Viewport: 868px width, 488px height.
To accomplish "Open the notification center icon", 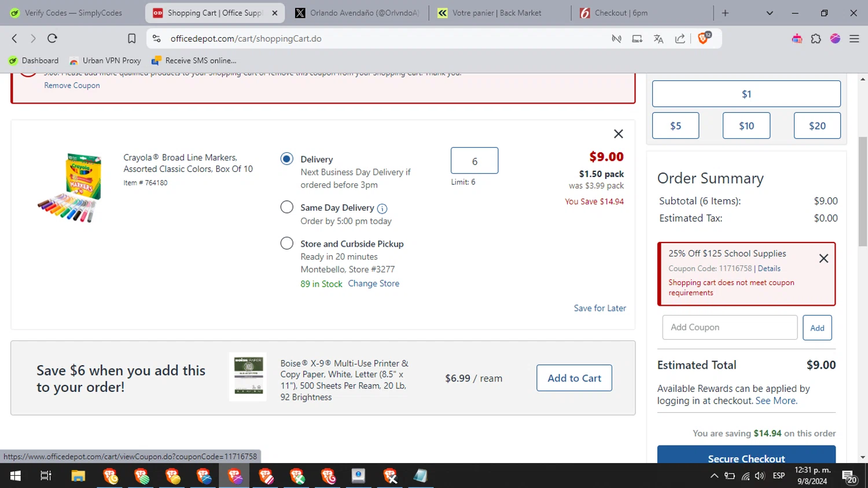I will pyautogui.click(x=849, y=477).
